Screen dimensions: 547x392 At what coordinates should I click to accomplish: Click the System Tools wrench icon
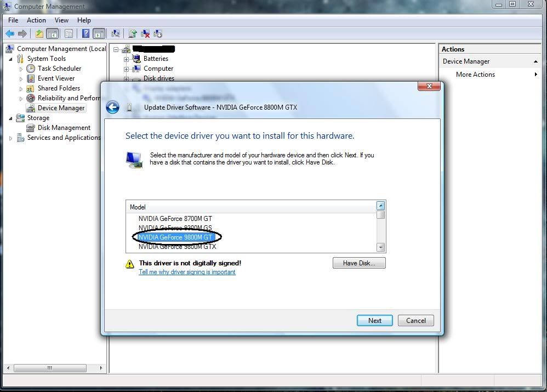pos(20,59)
